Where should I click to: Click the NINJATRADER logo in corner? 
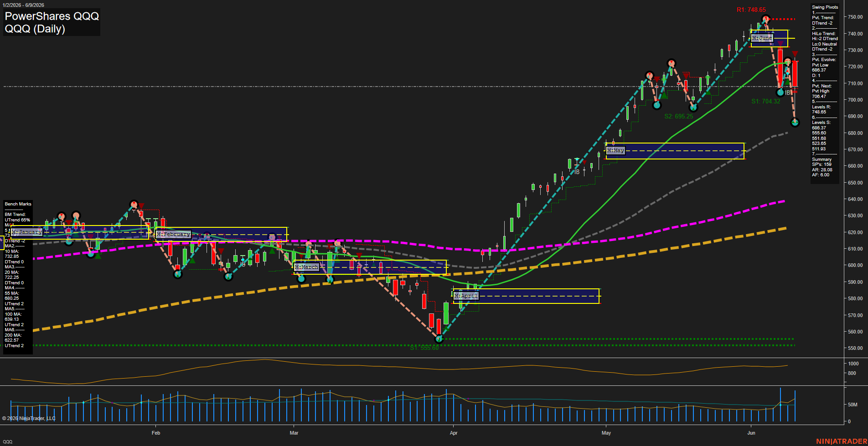click(842, 441)
